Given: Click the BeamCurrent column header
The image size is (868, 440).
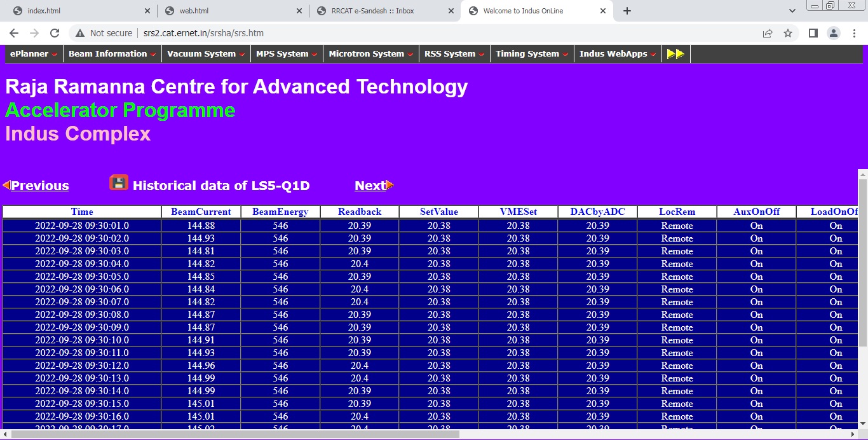Looking at the screenshot, I should [201, 212].
